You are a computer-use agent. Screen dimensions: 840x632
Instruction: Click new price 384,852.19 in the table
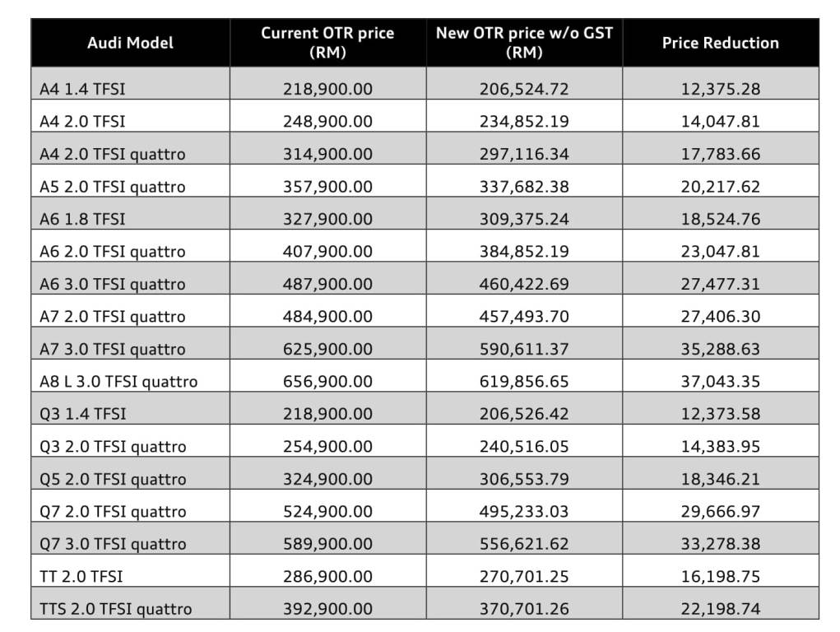(x=524, y=252)
